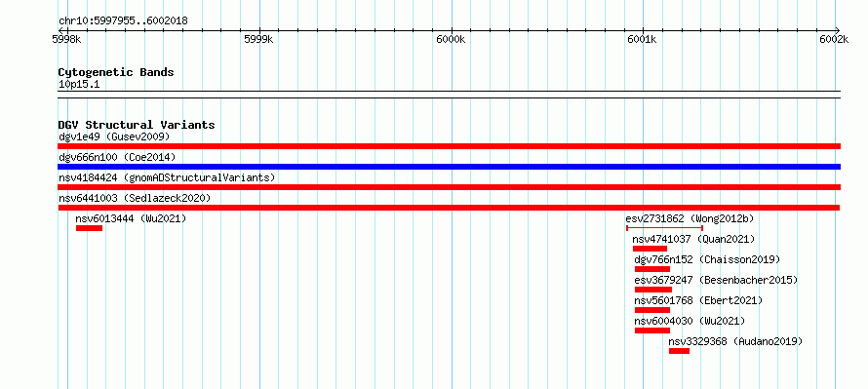
Task: Click the dgv1e49 (Gusev2009) variant label
Action: point(114,136)
